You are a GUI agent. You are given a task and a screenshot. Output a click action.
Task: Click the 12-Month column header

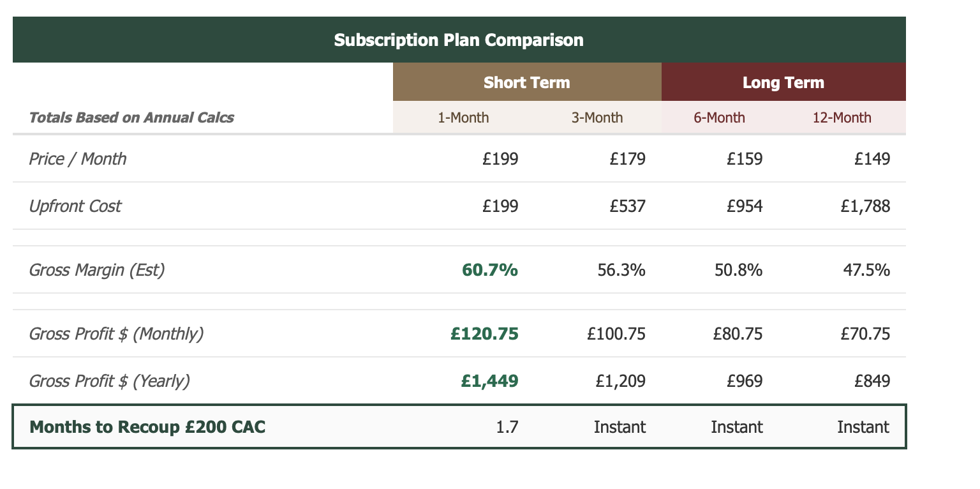click(x=842, y=117)
